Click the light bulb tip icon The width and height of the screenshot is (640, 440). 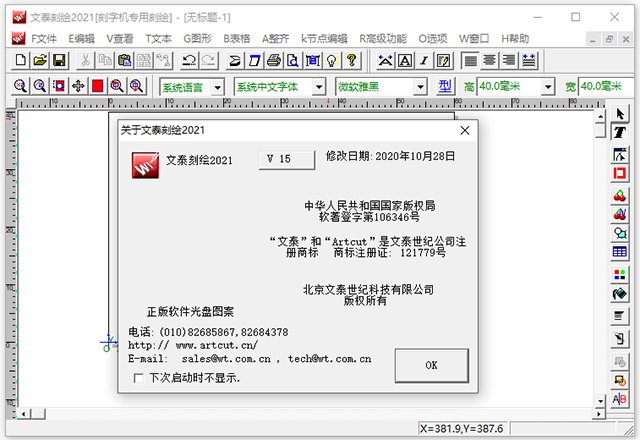click(x=332, y=61)
